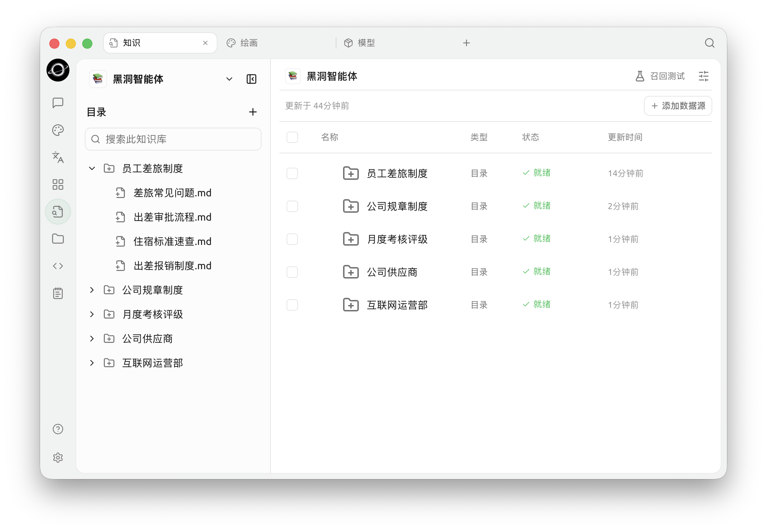767x532 pixels.
Task: Expand the 公司供应商 tree folder
Action: point(92,339)
